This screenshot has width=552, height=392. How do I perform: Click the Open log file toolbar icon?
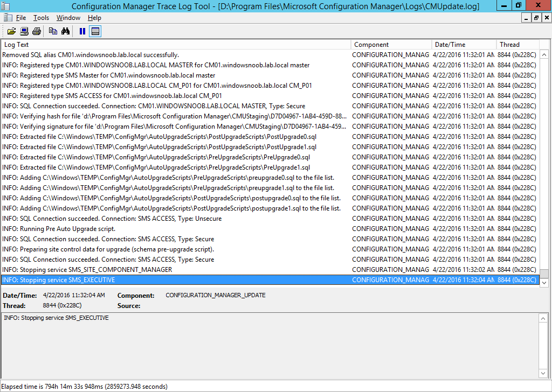[x=12, y=31]
